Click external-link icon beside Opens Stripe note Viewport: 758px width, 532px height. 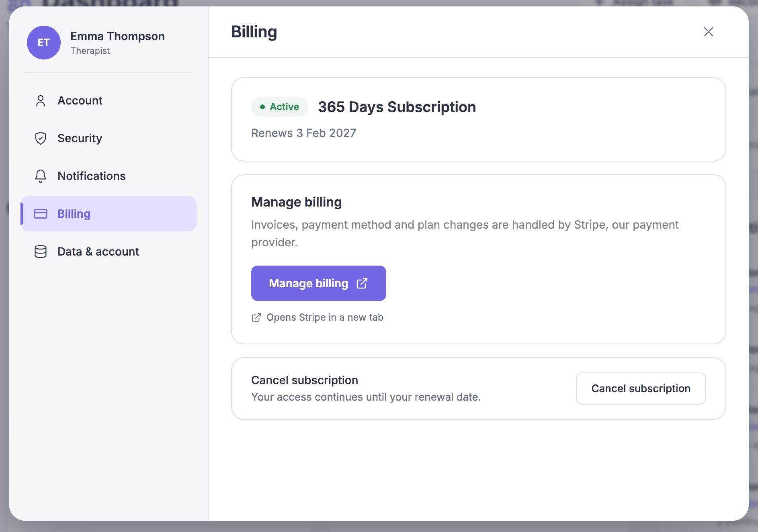pyautogui.click(x=256, y=317)
